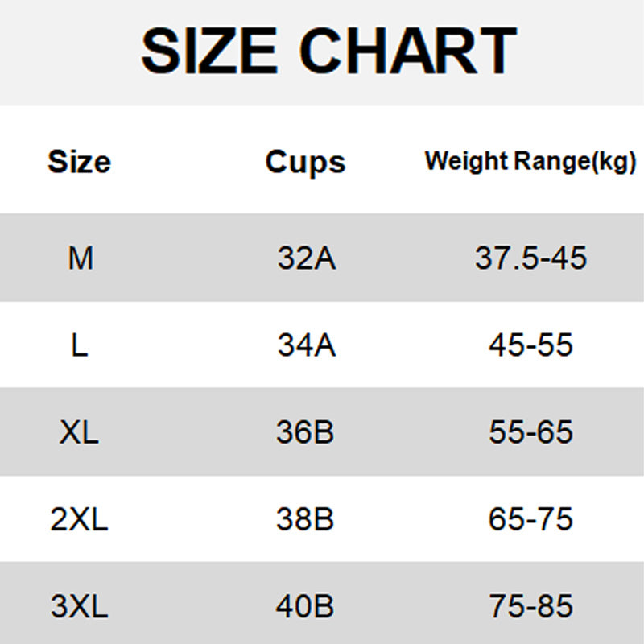This screenshot has height=644, width=644.
Task: Click the 36B cup value
Action: 305,432
